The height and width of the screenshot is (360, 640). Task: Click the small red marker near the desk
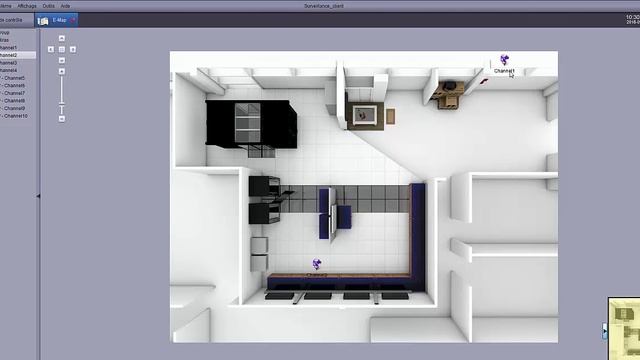click(484, 81)
